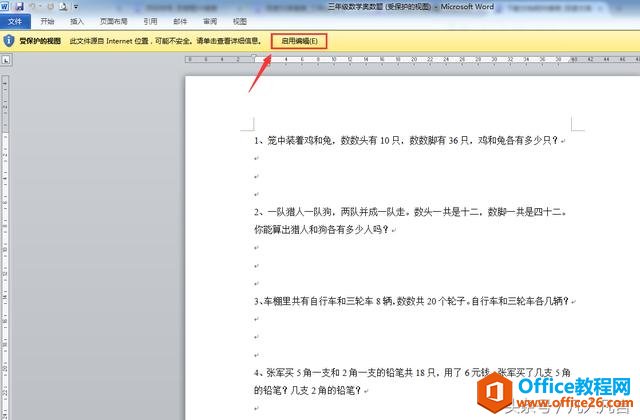Select the 视图 (View) tab
The image size is (640, 420).
tap(239, 20)
